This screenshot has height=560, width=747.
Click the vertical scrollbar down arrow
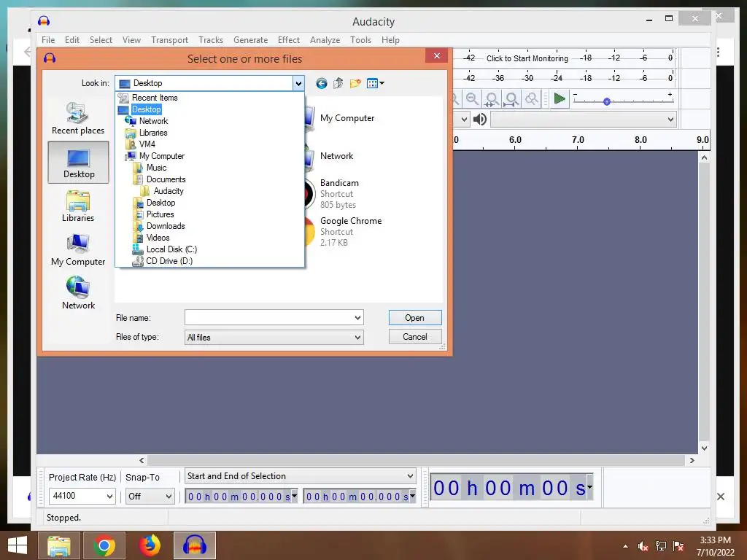pyautogui.click(x=704, y=448)
